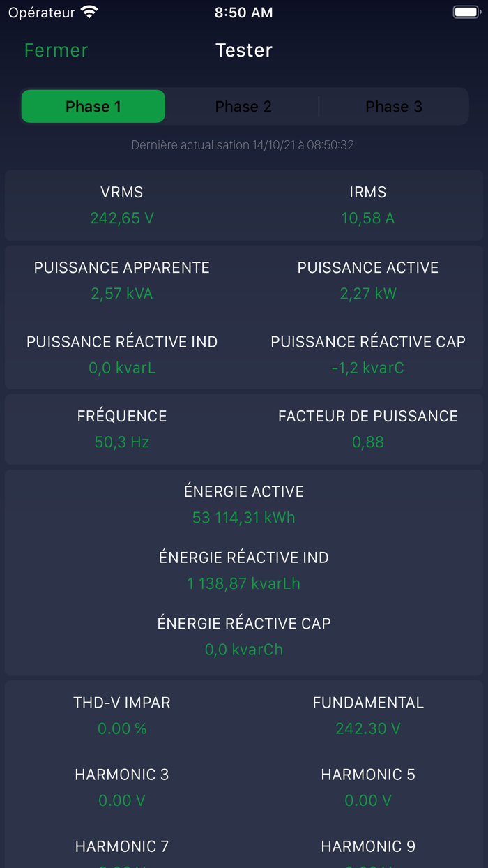Tap the Fermer button
Viewport: 488px width, 868px height.
56,50
